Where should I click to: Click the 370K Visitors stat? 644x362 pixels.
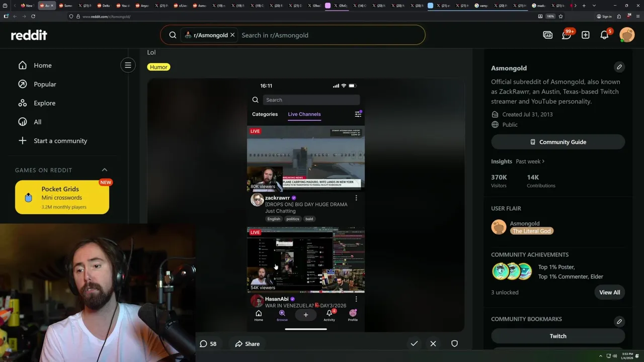point(500,181)
